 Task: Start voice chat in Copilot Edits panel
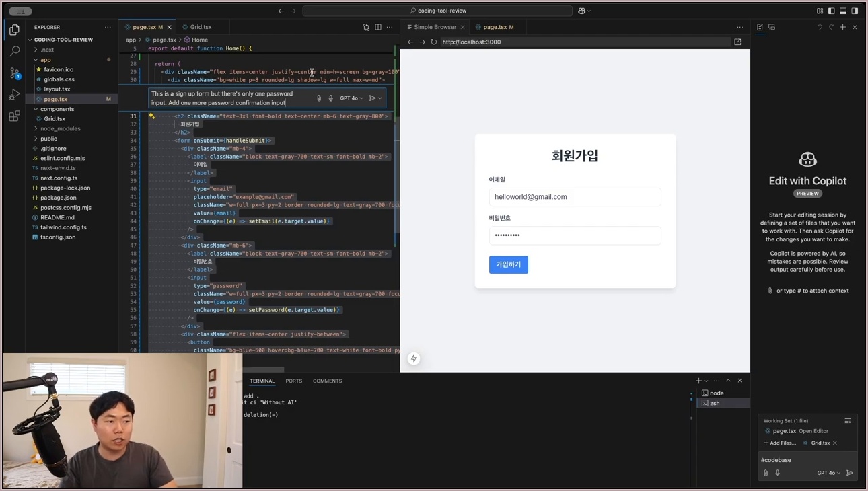tap(777, 473)
